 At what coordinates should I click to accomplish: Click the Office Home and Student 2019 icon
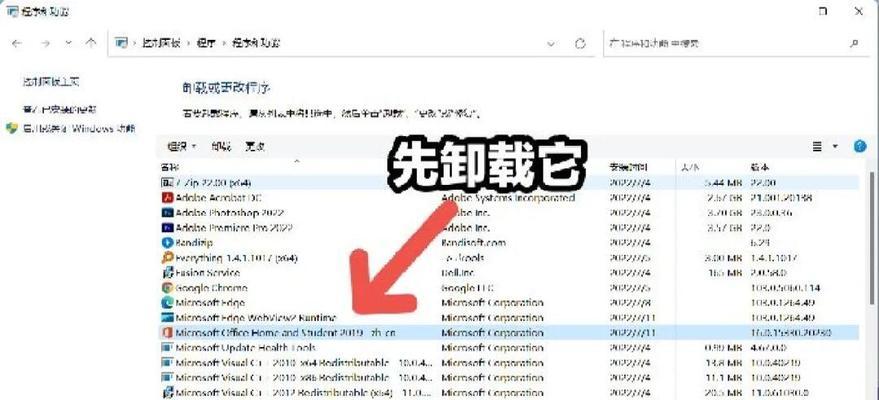tap(167, 333)
